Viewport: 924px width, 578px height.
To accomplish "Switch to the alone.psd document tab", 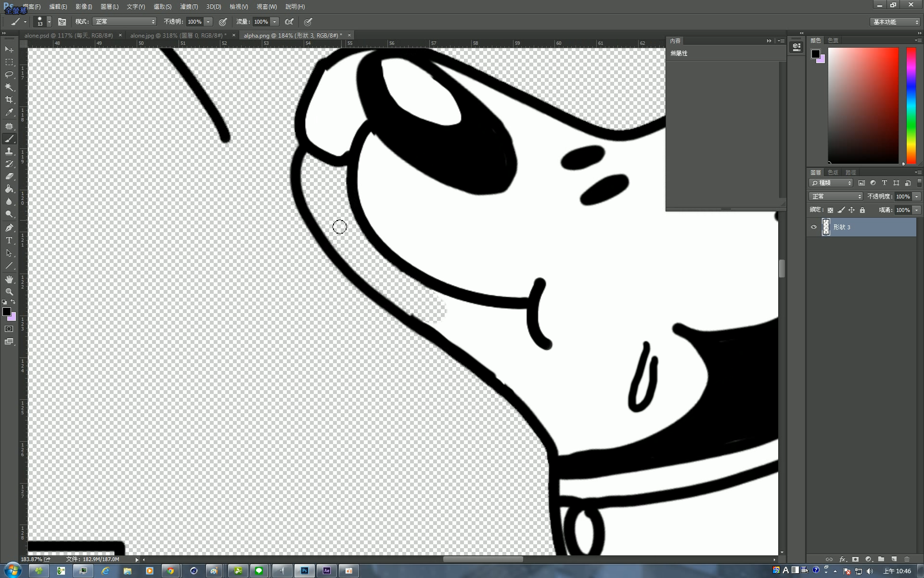I will 68,35.
